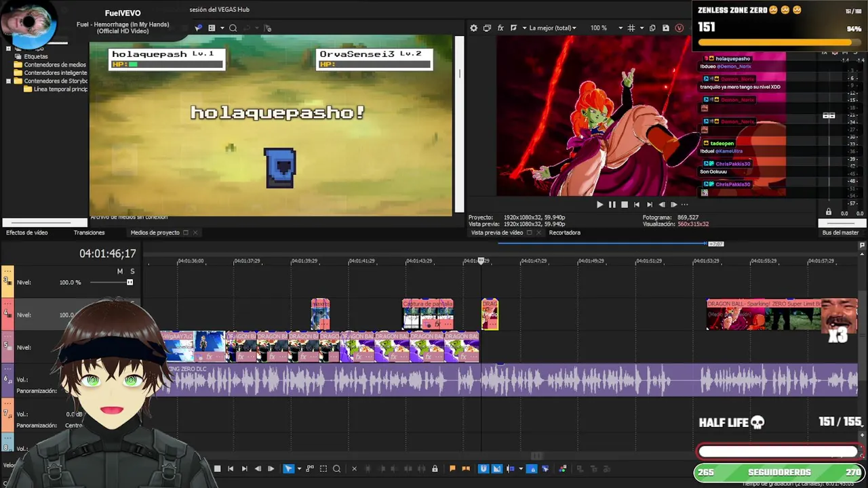868x488 pixels.
Task: Switch to Transiciones tab
Action: [x=89, y=232]
